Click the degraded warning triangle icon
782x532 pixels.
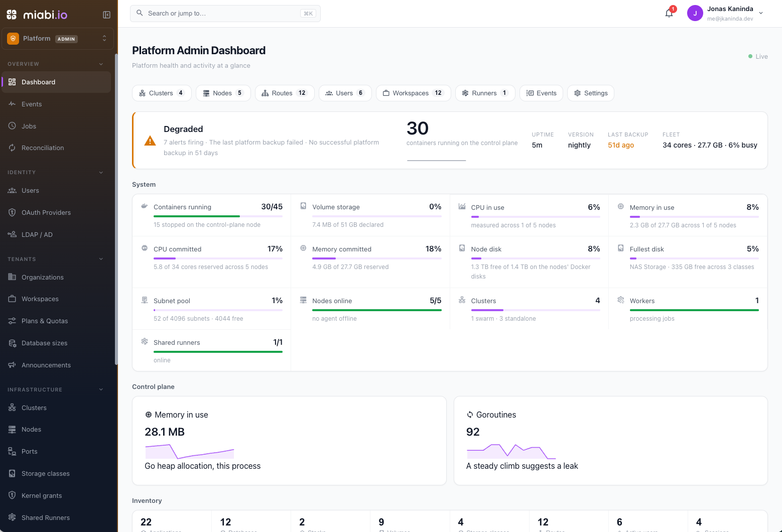point(150,141)
